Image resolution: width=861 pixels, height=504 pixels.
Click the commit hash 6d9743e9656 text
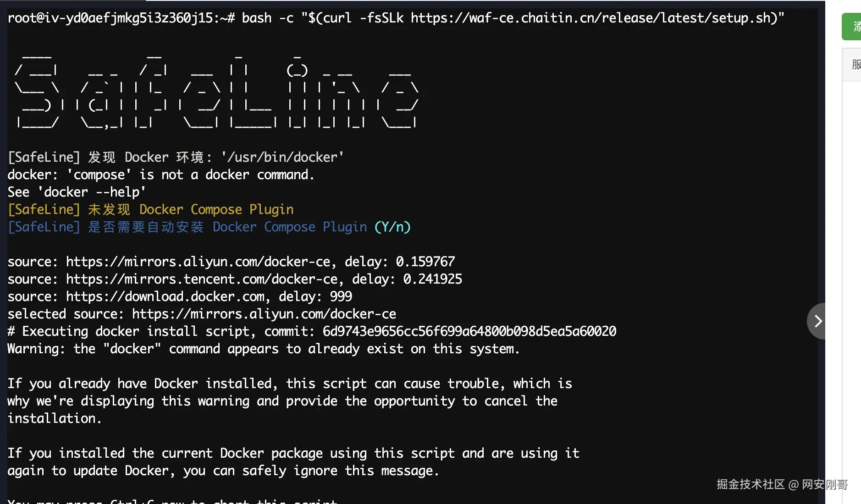(x=469, y=331)
